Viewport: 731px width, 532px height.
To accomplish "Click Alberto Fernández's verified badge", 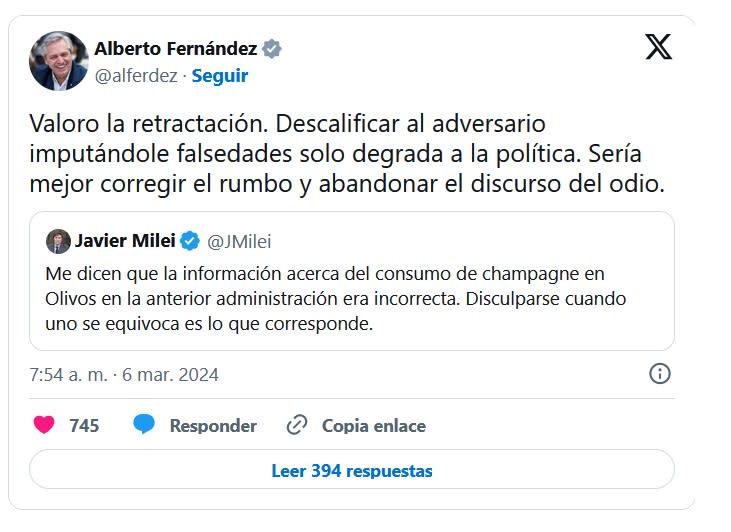I will tap(271, 49).
